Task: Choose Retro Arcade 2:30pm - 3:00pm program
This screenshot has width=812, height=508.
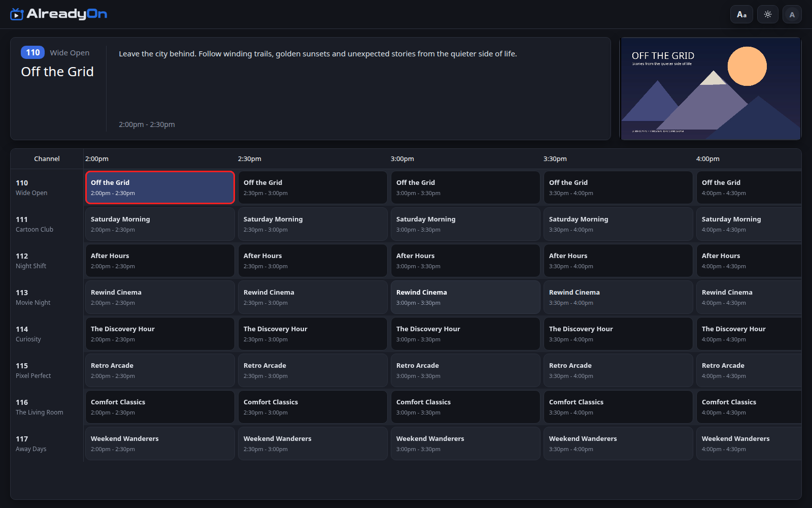Action: (x=313, y=370)
